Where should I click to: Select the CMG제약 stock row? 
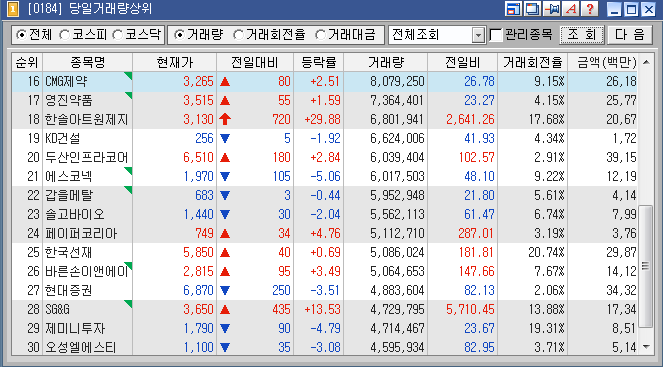tap(325, 82)
